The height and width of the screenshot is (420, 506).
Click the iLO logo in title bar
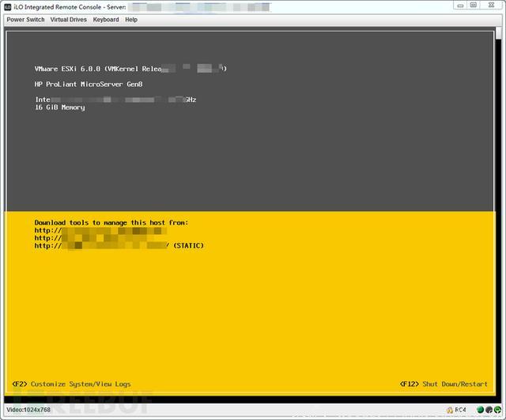coord(8,7)
